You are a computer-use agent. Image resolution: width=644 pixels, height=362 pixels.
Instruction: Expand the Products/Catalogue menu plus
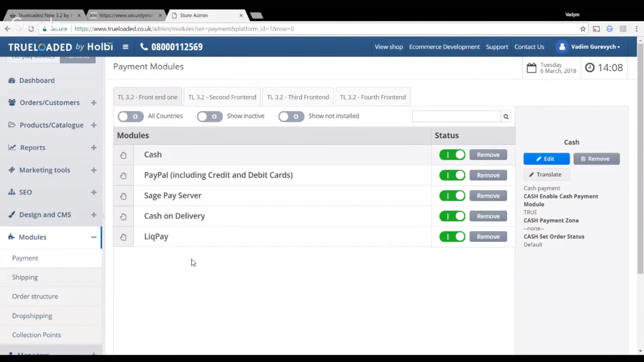coord(94,125)
